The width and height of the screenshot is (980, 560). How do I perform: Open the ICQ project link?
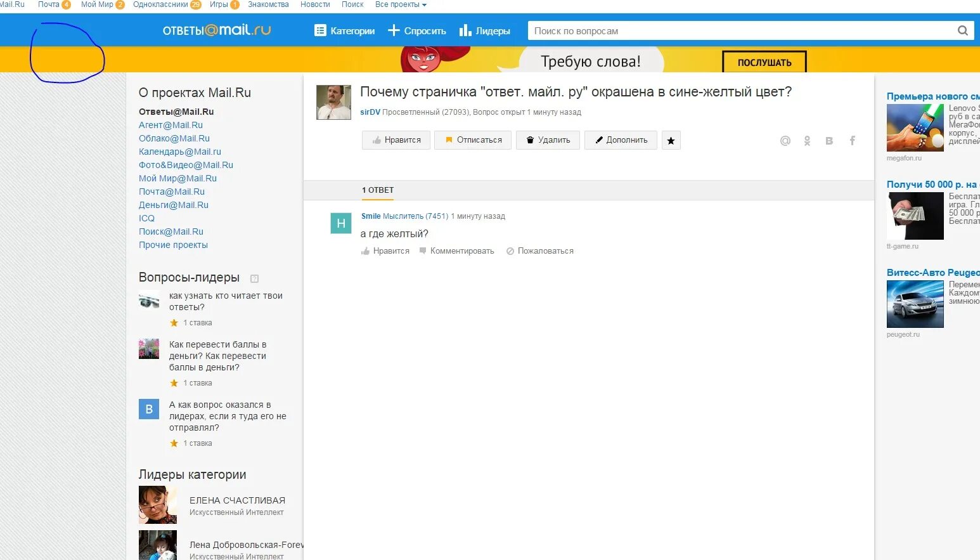[146, 218]
